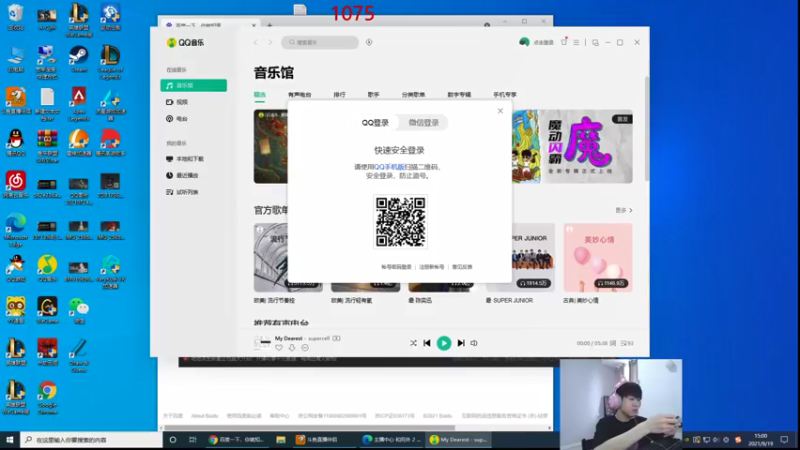Click the browser horizontal scrollbar
The height and width of the screenshot is (450, 800).
coord(309,428)
